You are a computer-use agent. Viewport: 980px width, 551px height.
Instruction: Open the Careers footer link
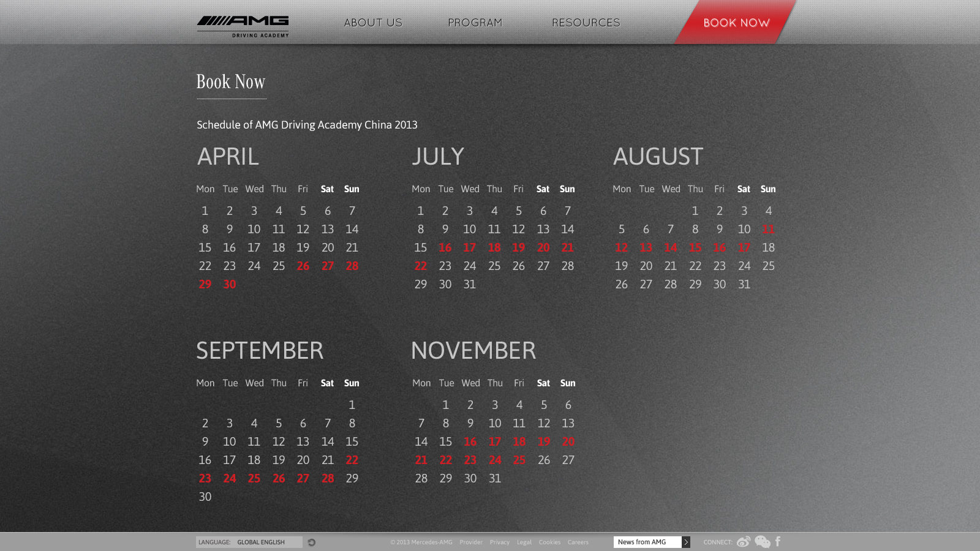578,542
